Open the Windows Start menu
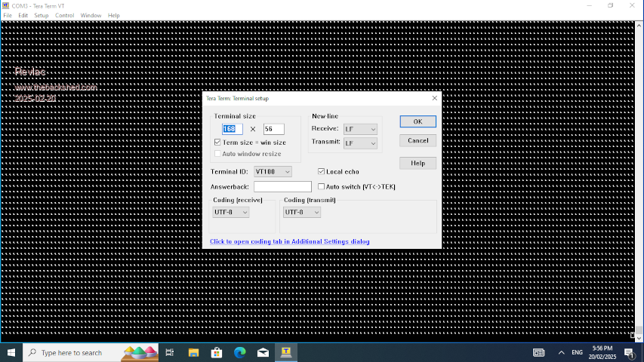644x362 pixels. coord(11,352)
